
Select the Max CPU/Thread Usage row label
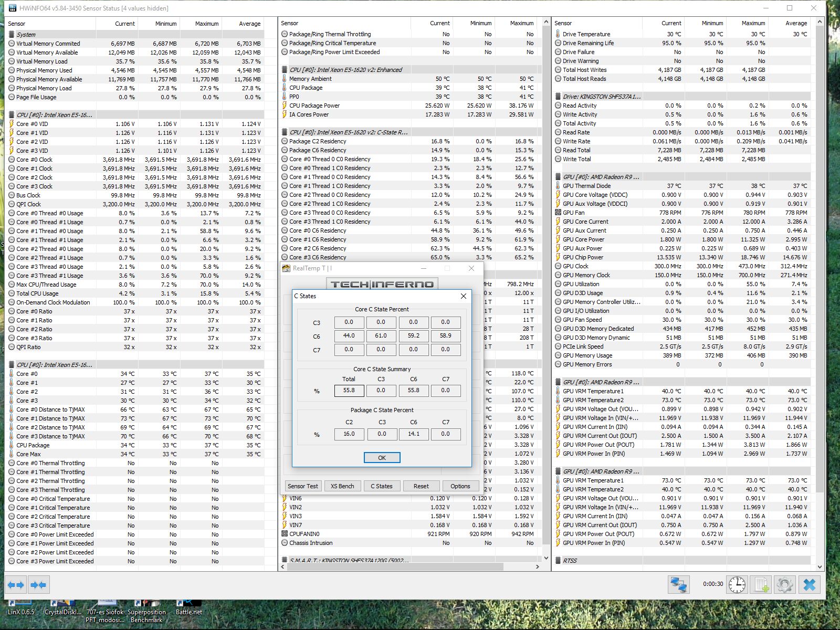pyautogui.click(x=46, y=285)
